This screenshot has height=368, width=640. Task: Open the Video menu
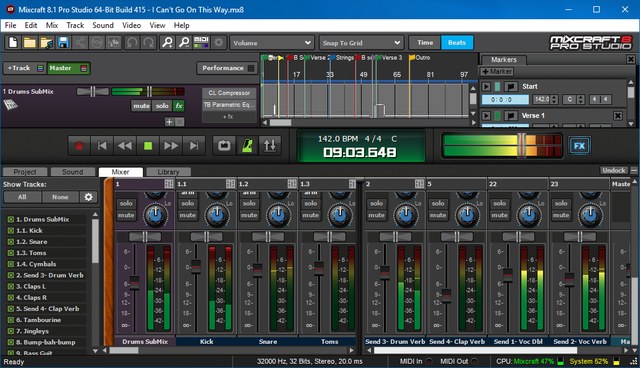pyautogui.click(x=131, y=25)
